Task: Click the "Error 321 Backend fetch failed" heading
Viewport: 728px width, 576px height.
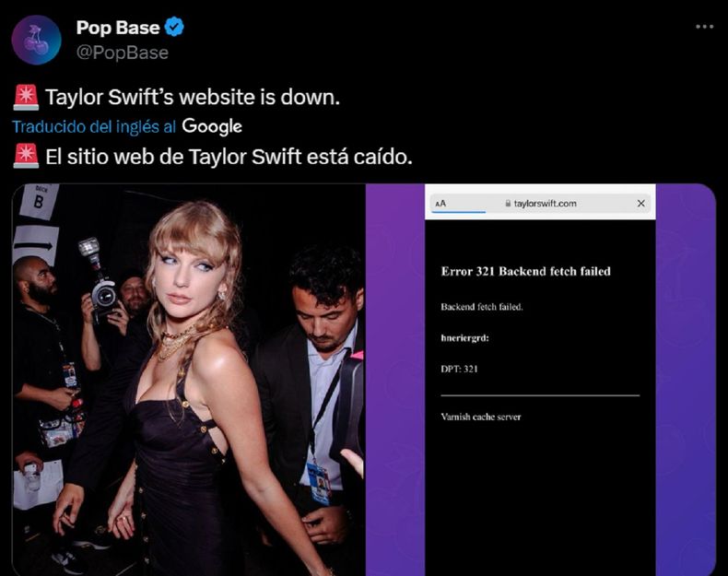Action: (525, 271)
